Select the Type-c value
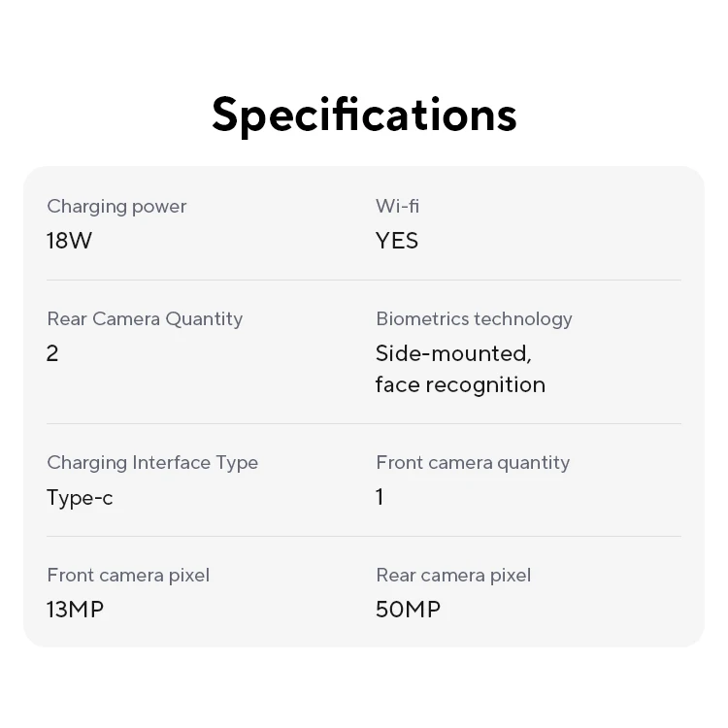The height and width of the screenshot is (728, 728). pyautogui.click(x=80, y=498)
